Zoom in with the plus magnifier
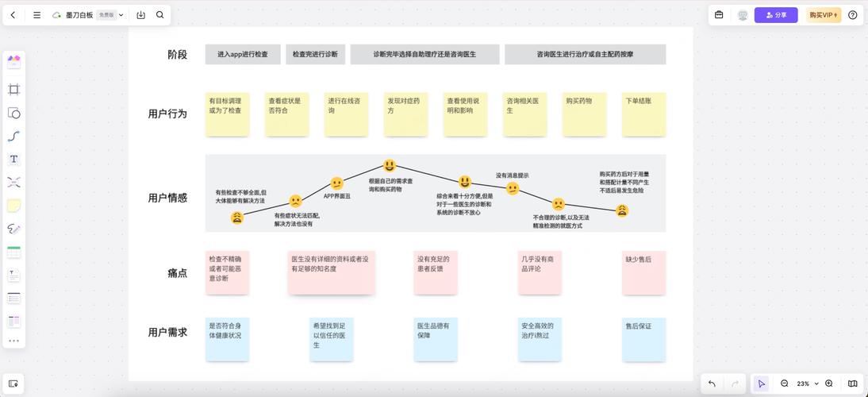 tap(828, 384)
